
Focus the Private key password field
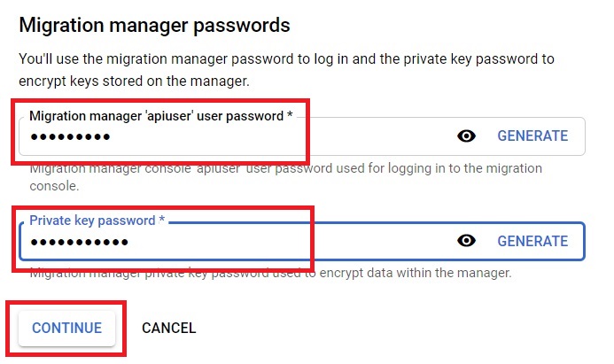(x=302, y=241)
